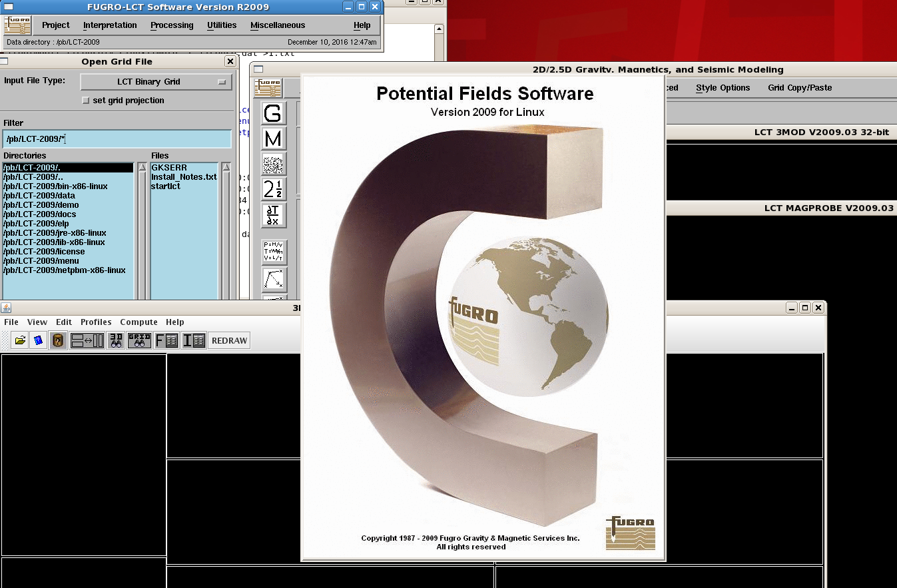Select /pb/LCT-2009/lib-x86-linux directory

coord(68,242)
